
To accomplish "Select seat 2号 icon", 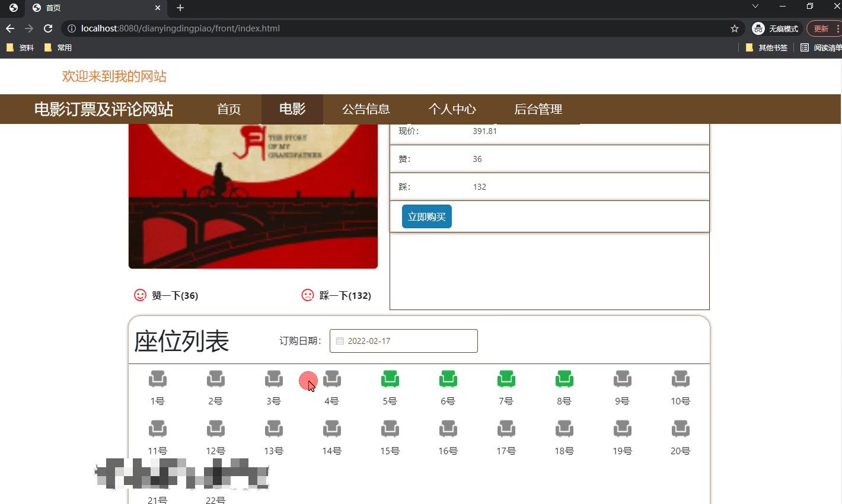I will (x=215, y=379).
